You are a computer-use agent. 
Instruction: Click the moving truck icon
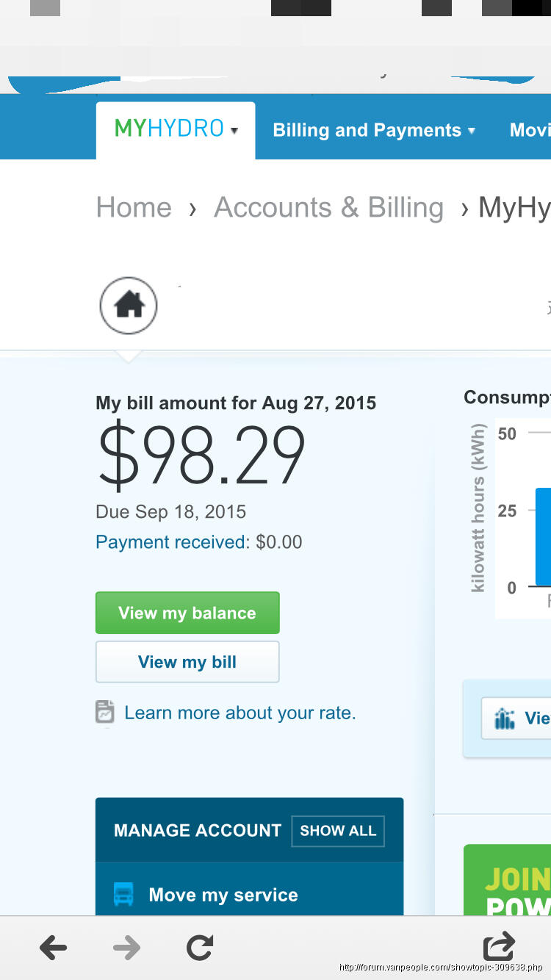123,895
